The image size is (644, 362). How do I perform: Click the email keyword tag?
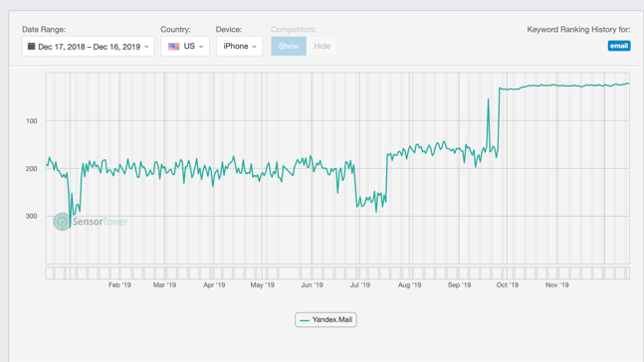[x=619, y=46]
